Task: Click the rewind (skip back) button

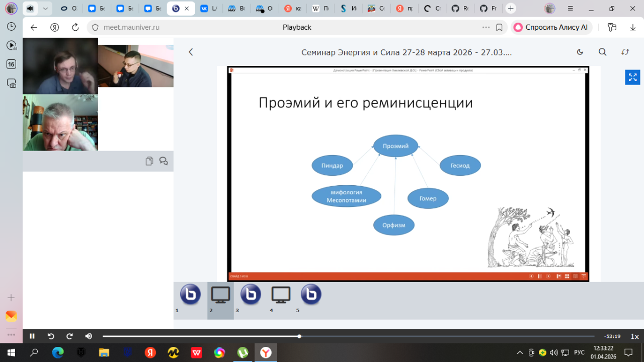Action: (x=51, y=336)
